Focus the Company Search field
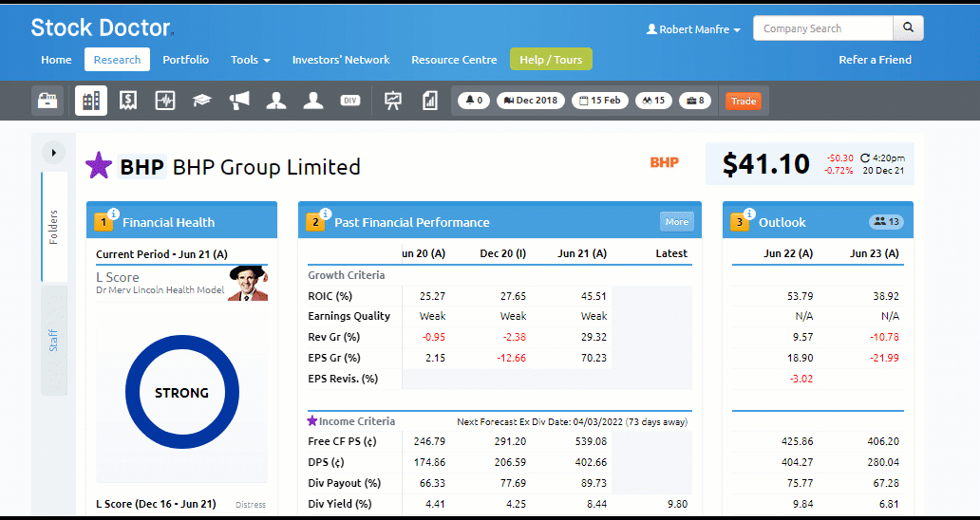 (823, 28)
